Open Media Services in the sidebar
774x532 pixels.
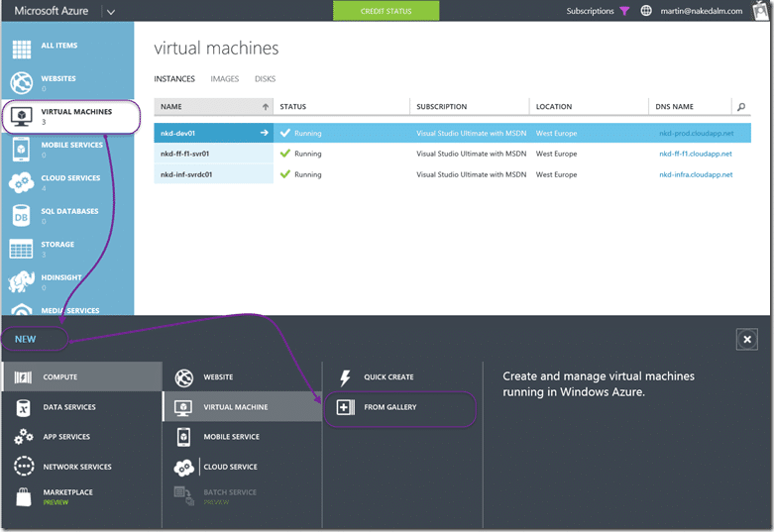click(x=67, y=309)
